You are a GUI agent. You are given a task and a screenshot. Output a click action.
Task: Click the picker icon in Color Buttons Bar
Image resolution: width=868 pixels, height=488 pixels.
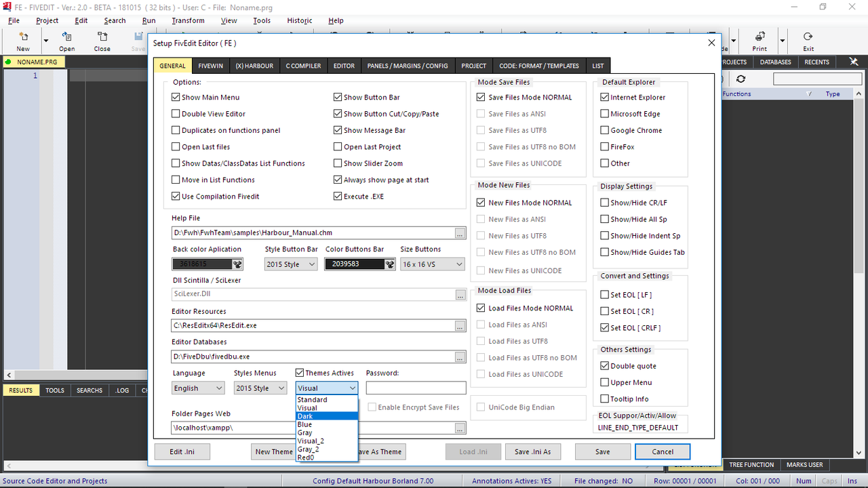390,264
